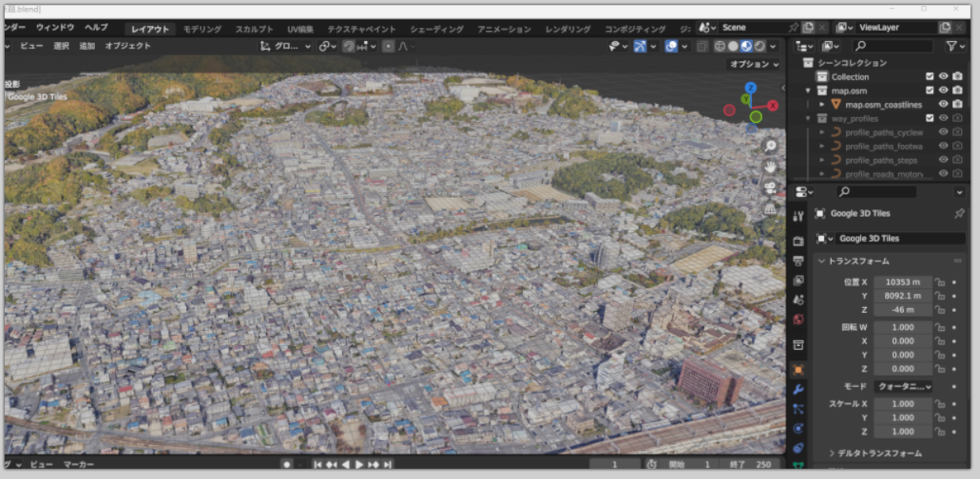Open the Object Constraints properties tab icon
This screenshot has width=980, height=479.
pyautogui.click(x=798, y=448)
